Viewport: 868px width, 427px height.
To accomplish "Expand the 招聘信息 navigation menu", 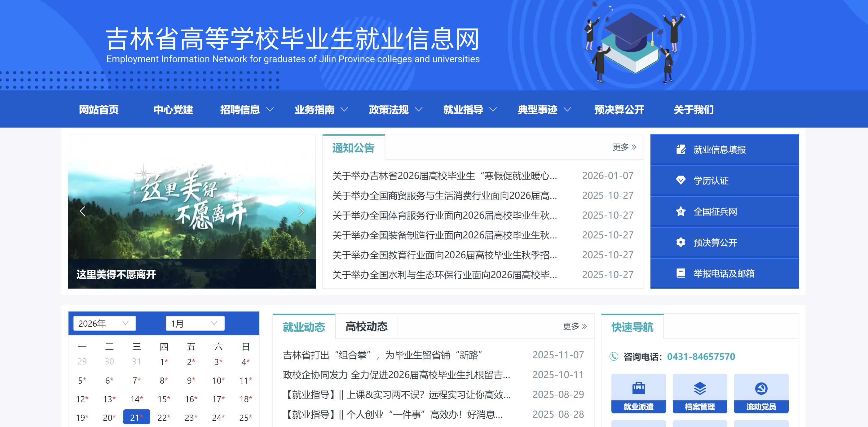I will [247, 110].
